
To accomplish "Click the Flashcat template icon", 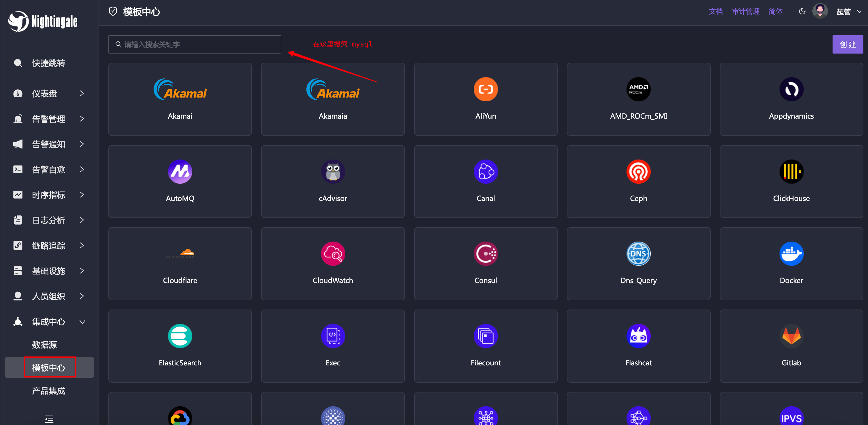I will tap(638, 336).
